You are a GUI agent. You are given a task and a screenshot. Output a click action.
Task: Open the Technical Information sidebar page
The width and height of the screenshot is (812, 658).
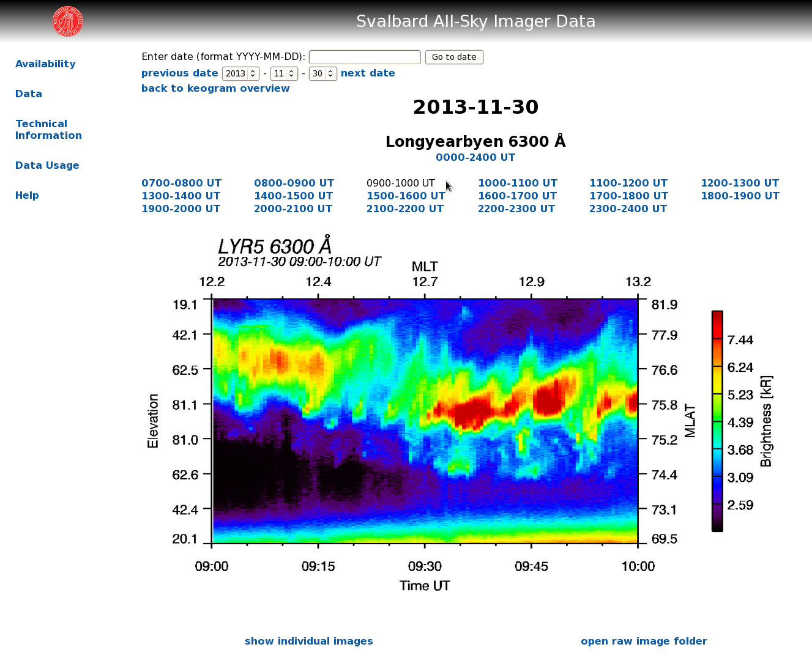(48, 130)
